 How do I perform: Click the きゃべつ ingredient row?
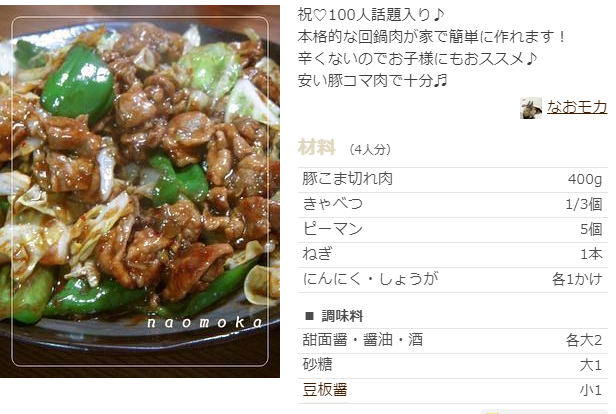[x=453, y=205]
